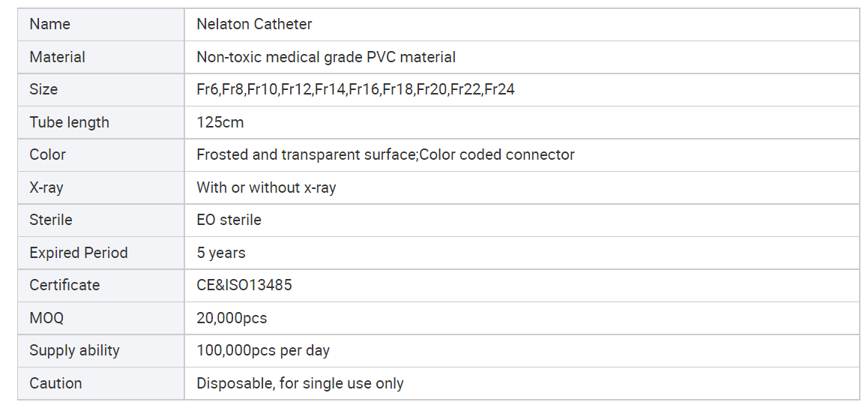Click the "5 years" expiry value
868x405 pixels.
221,253
